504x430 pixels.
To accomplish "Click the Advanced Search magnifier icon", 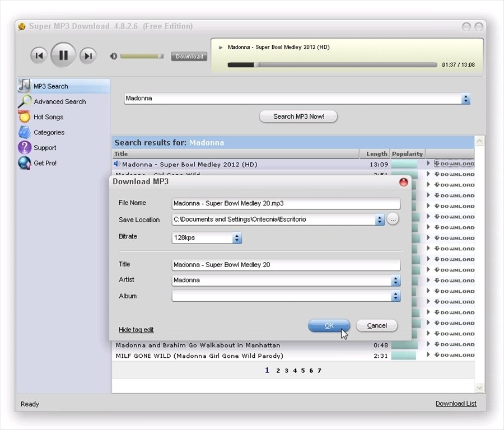I will 25,101.
